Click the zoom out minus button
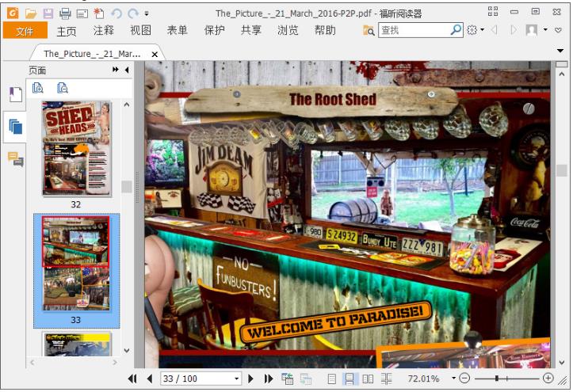 point(464,379)
